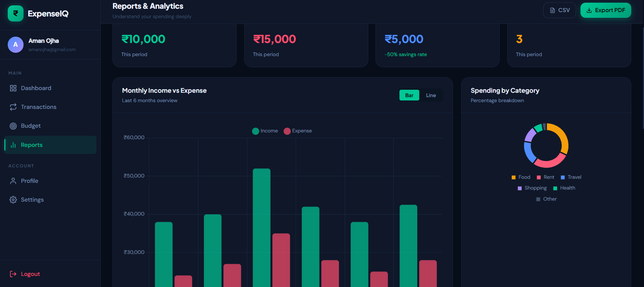Click the ExpenseIQ brand name
The width and height of the screenshot is (644, 287).
click(x=48, y=13)
